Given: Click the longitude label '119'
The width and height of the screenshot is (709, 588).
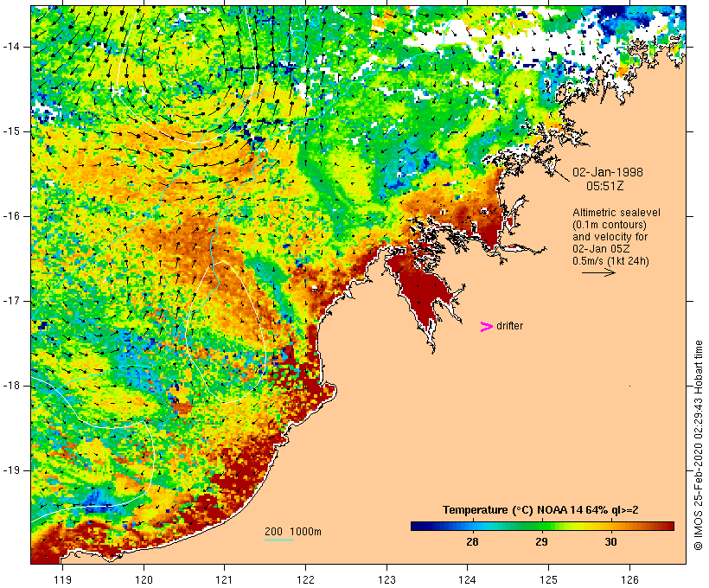Looking at the screenshot, I should pos(62,579).
